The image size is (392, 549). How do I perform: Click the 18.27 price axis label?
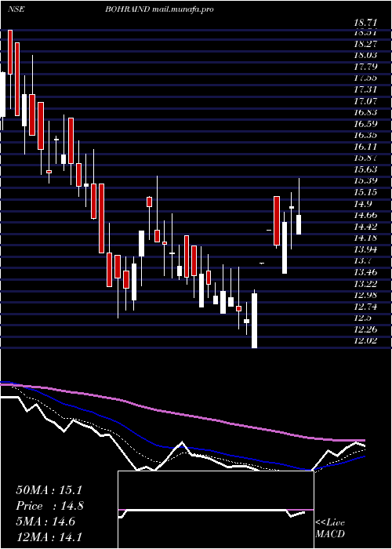click(x=365, y=44)
